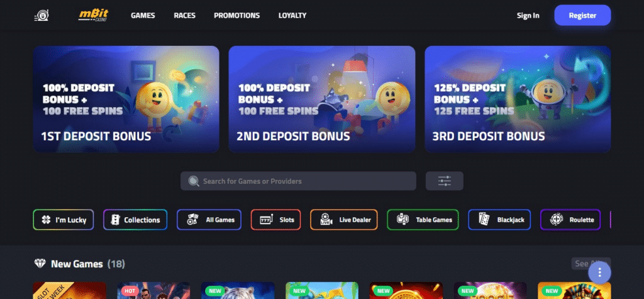
Task: Open the PROMOTIONS menu
Action: coord(237,15)
